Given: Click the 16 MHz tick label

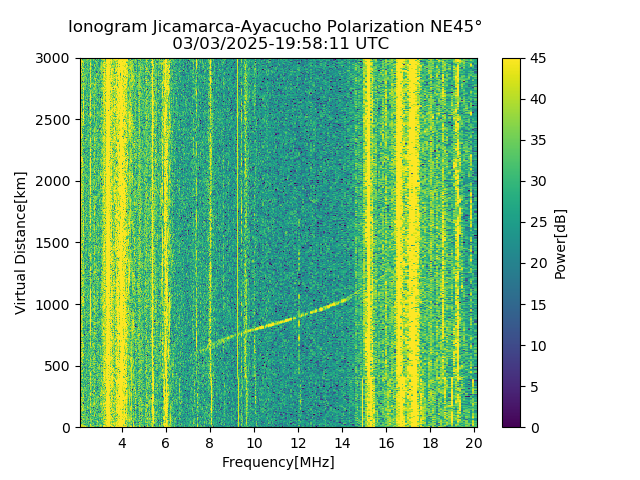Looking at the screenshot, I should (x=386, y=443).
